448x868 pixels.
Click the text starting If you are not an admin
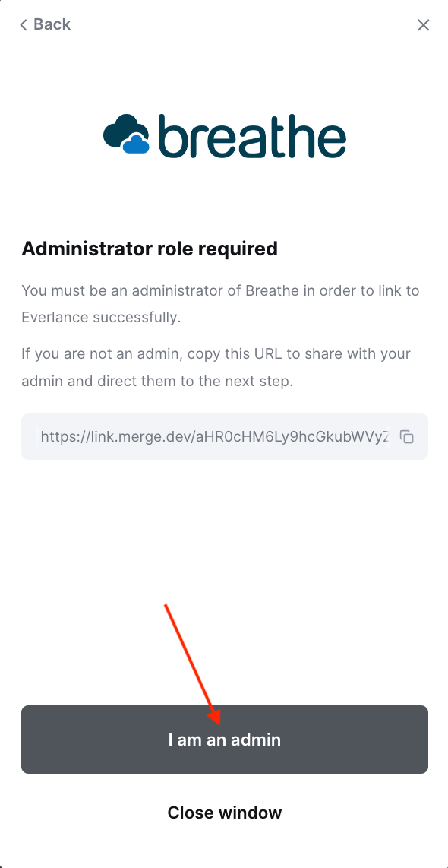pyautogui.click(x=216, y=368)
